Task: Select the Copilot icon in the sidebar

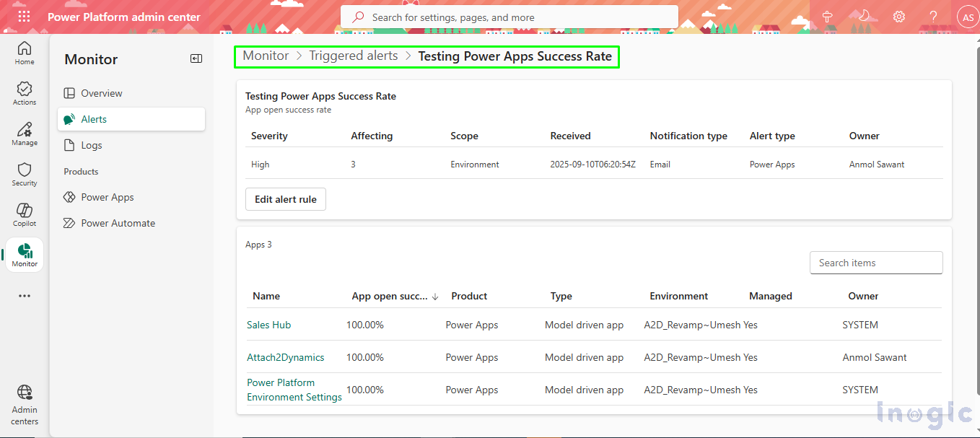Action: pyautogui.click(x=24, y=213)
